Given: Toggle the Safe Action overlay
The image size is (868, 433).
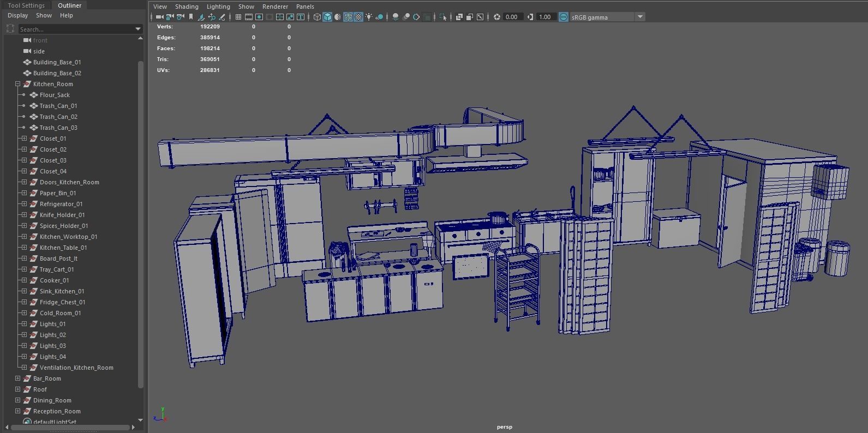Looking at the screenshot, I should [290, 17].
